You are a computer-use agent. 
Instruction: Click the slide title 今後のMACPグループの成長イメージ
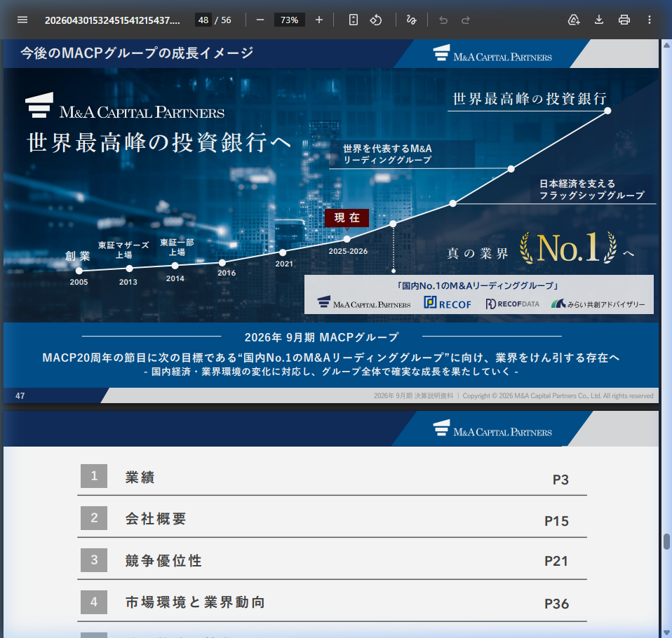pos(137,53)
